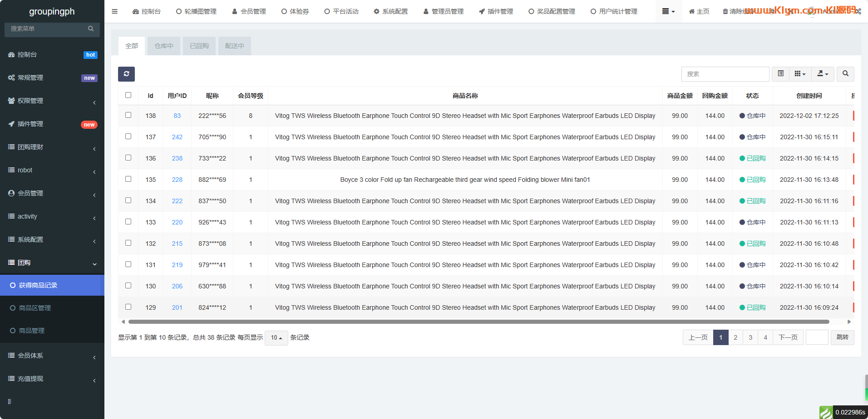This screenshot has width=868, height=419.
Task: Click the horizontal table scrollbar
Action: point(478,322)
